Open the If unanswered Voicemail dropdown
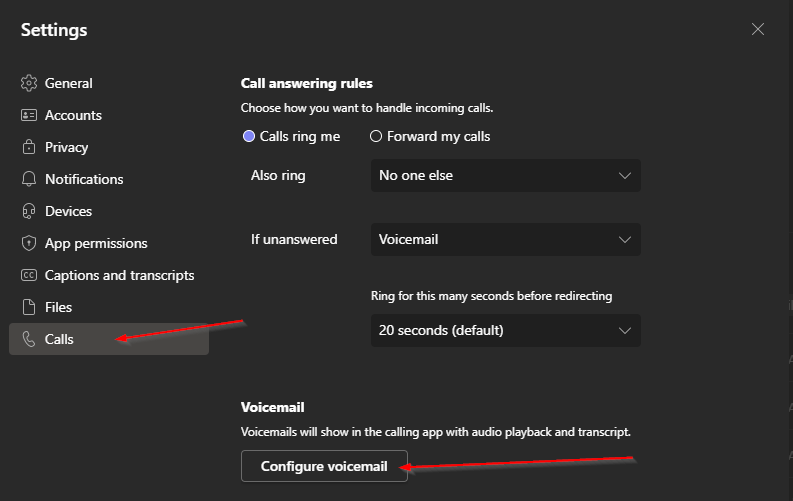 [x=506, y=239]
